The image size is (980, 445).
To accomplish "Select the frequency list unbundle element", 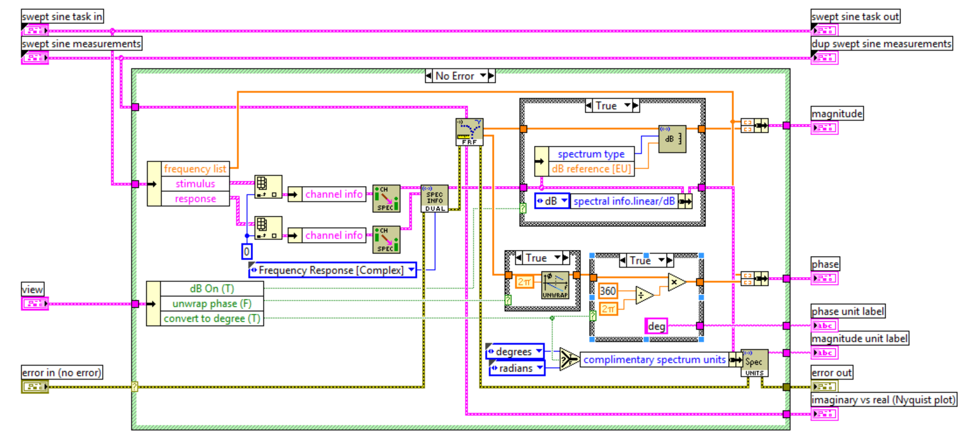I will coord(195,169).
